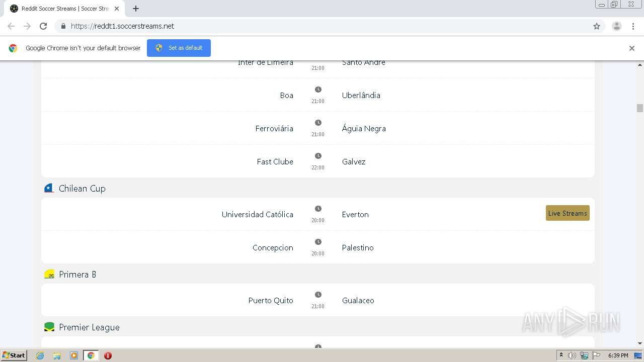
Task: Open the file explorer taskbar icon
Action: pos(57,355)
